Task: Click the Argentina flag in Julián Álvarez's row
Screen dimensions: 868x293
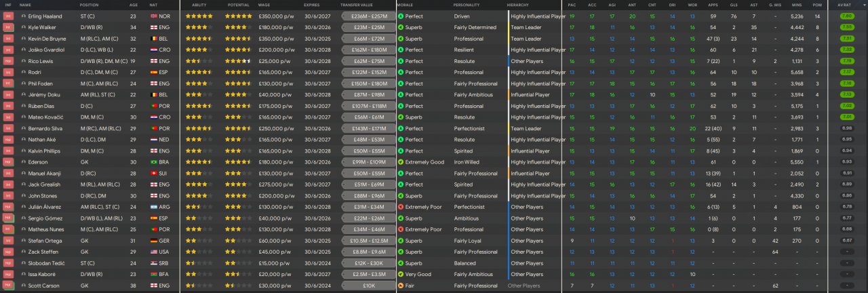Action: [x=153, y=207]
